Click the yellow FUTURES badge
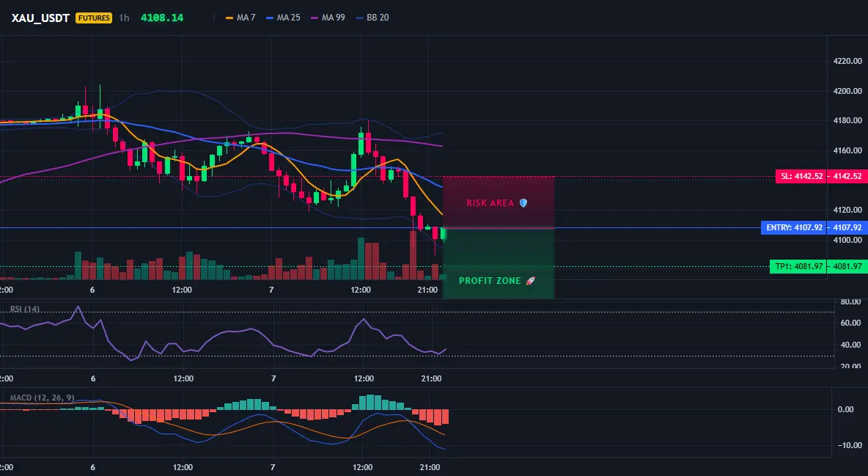This screenshot has height=476, width=868. pyautogui.click(x=94, y=18)
